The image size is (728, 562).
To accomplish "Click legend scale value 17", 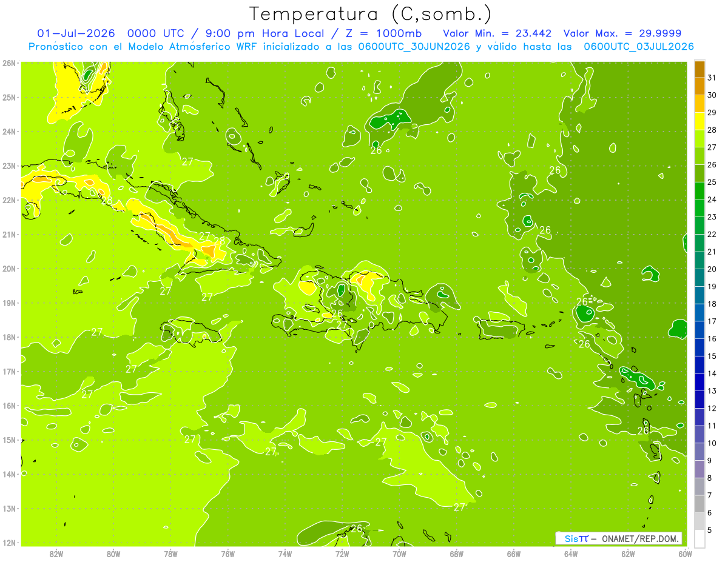I will [712, 321].
